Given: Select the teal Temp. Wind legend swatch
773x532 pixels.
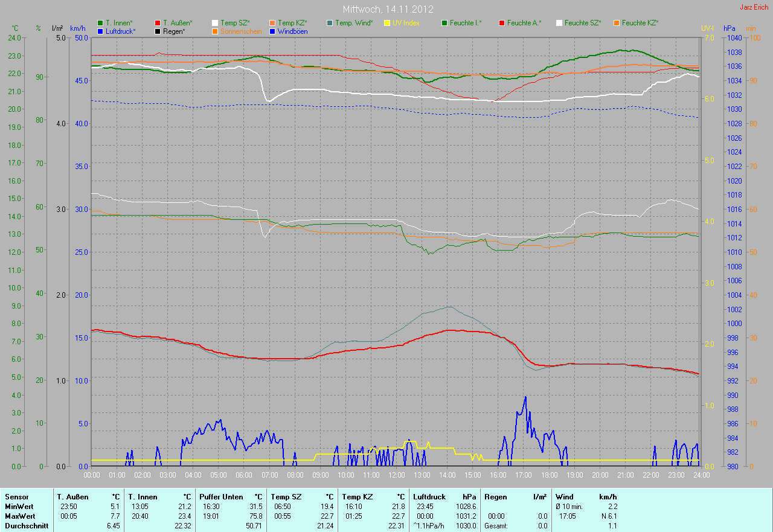Looking at the screenshot, I should tap(330, 23).
